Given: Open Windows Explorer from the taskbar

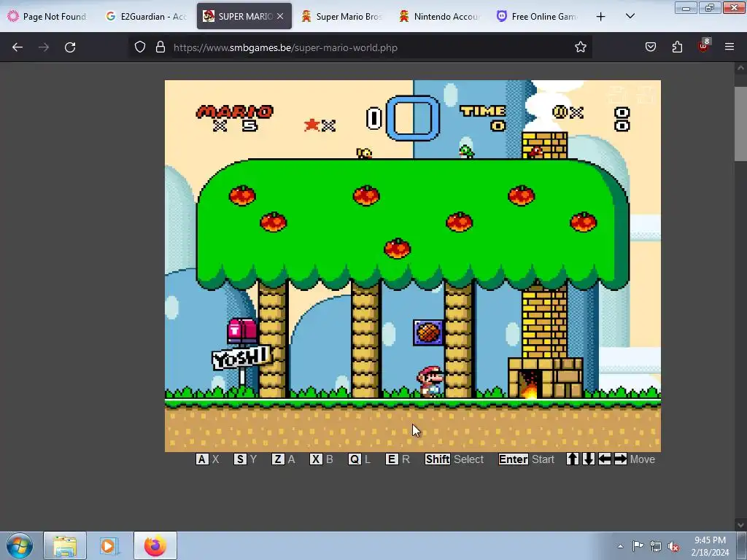Looking at the screenshot, I should point(65,545).
